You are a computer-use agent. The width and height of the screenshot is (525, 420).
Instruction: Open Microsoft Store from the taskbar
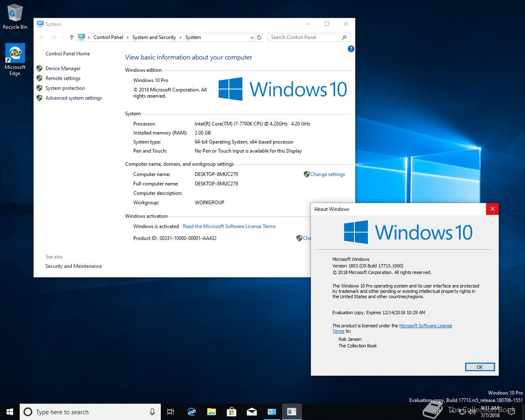(x=231, y=412)
